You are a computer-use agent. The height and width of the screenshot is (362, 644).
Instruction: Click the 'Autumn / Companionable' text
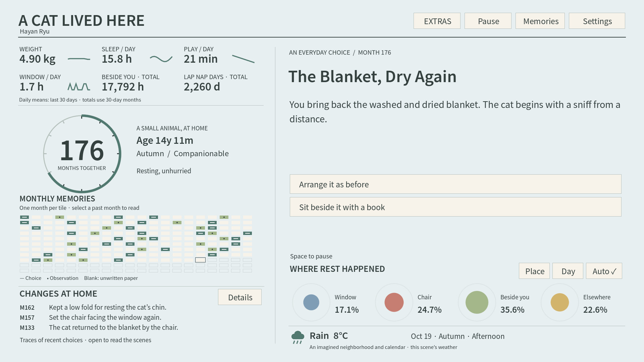tap(182, 154)
